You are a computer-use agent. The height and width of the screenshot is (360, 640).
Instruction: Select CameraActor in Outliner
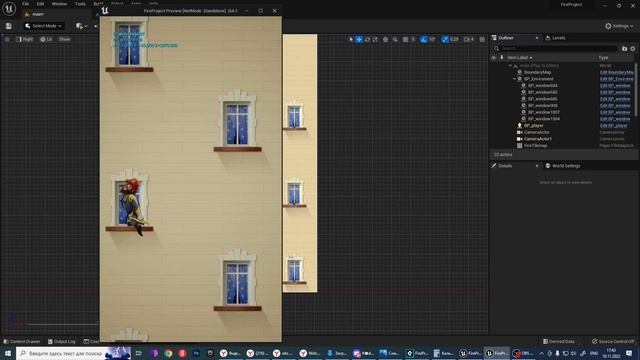(x=536, y=132)
